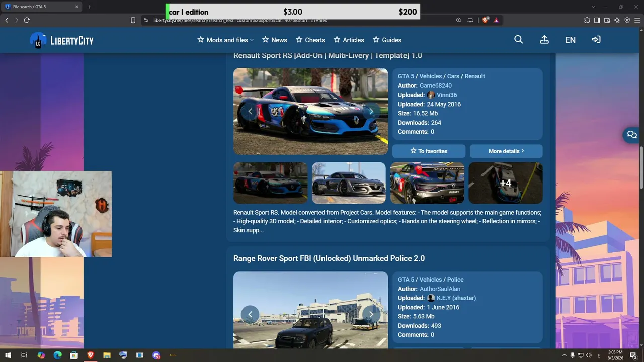The width and height of the screenshot is (644, 362).
Task: Go back with the browser back arrow
Action: [7, 20]
